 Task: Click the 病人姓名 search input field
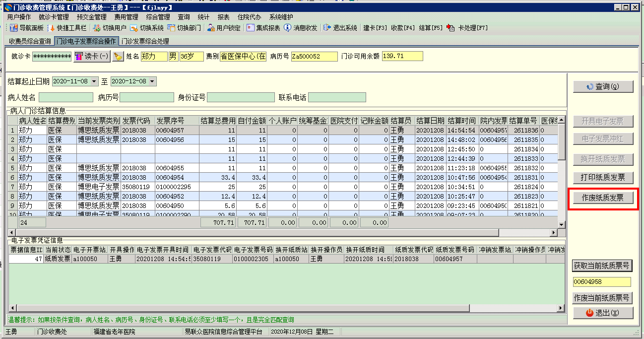[x=66, y=97]
